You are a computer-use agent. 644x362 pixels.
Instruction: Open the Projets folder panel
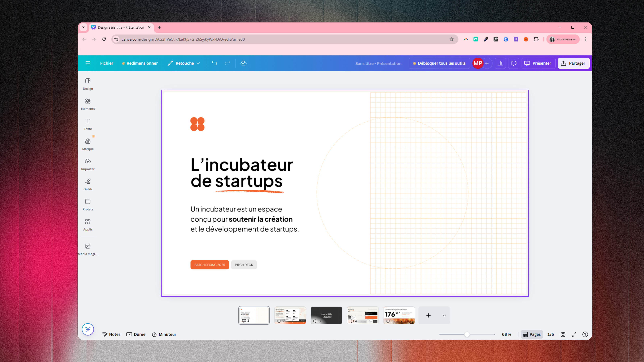click(88, 205)
